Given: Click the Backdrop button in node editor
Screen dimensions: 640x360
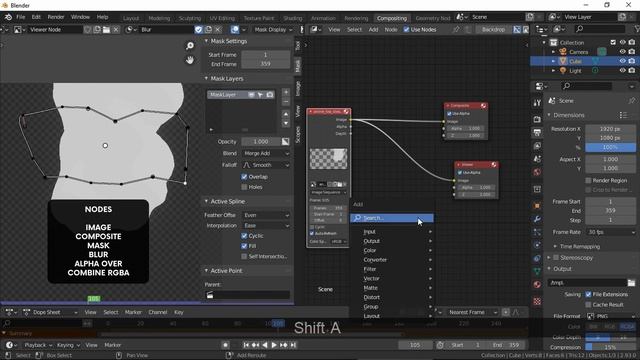Looking at the screenshot, I should point(493,29).
